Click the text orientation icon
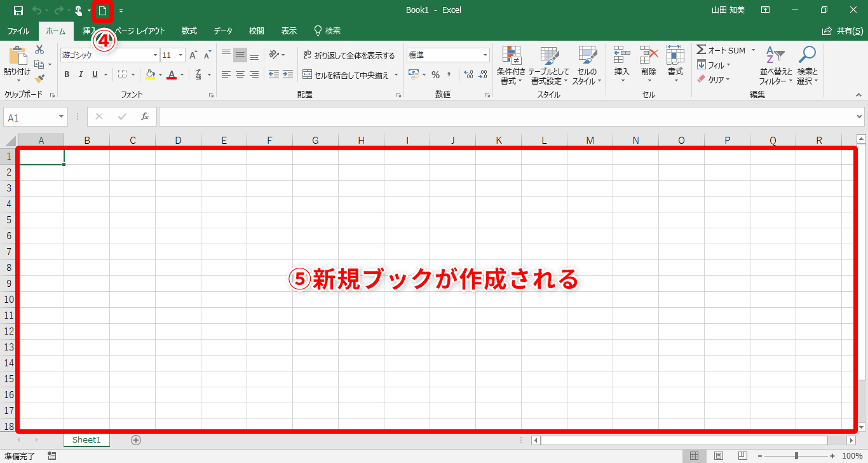 (x=274, y=55)
